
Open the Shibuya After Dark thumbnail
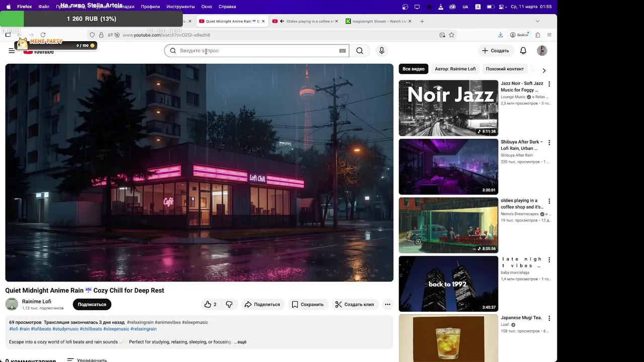[x=448, y=167]
